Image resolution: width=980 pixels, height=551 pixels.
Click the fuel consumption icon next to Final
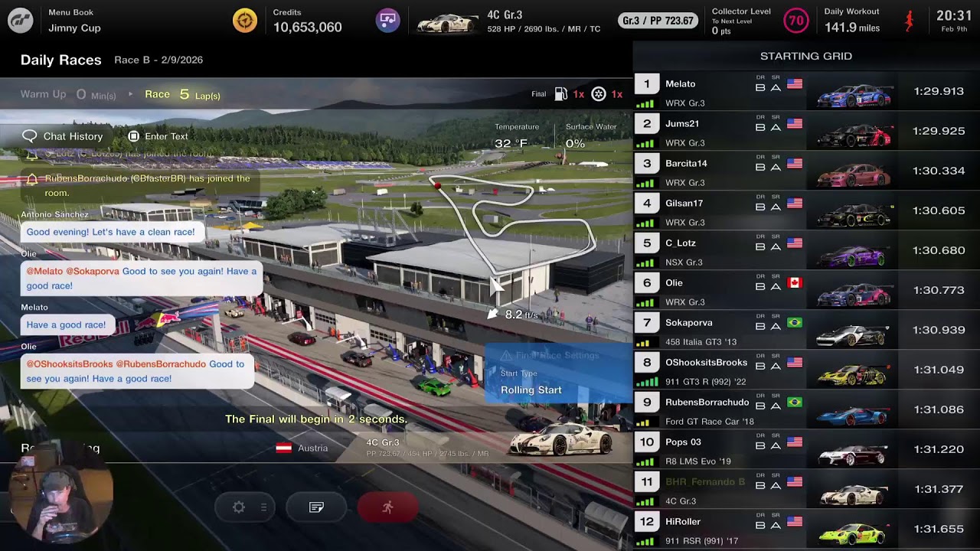click(x=561, y=94)
